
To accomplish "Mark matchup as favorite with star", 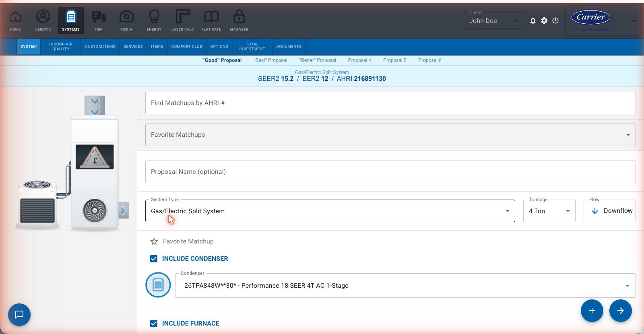I will 154,241.
